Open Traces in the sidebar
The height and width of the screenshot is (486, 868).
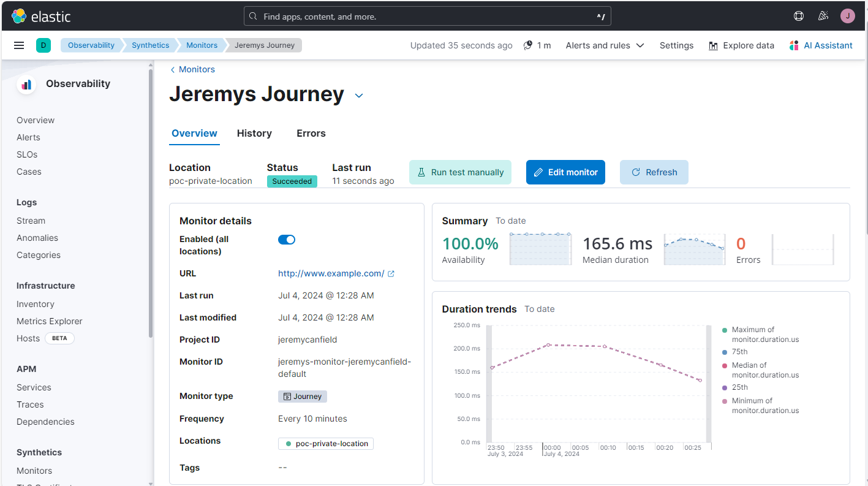click(30, 404)
